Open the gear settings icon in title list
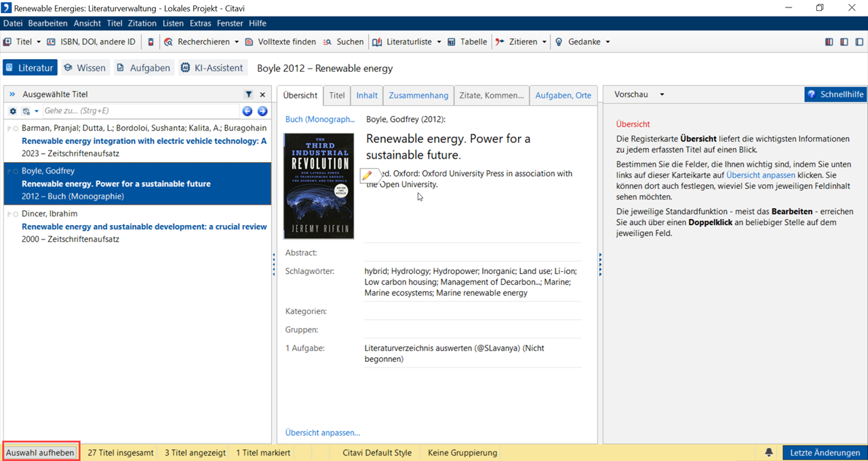 pyautogui.click(x=13, y=111)
